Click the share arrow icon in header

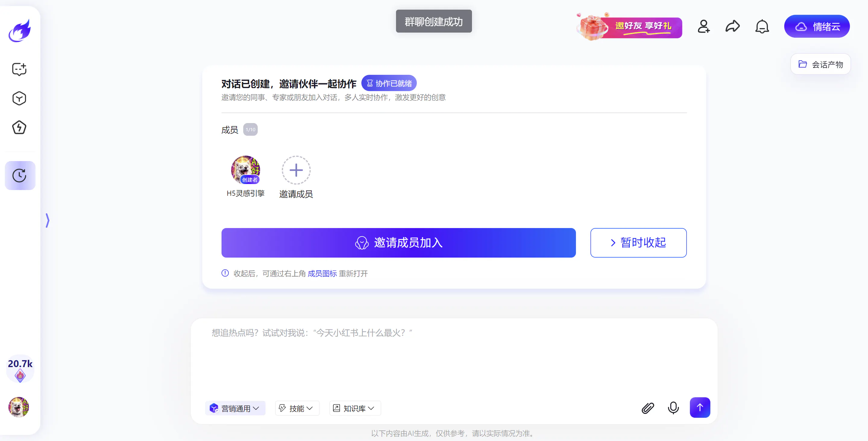tap(733, 26)
